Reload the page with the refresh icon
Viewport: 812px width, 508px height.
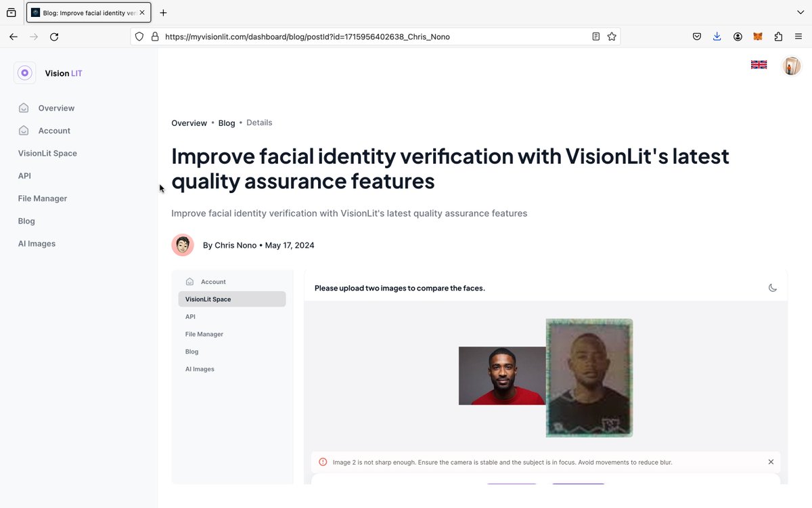pos(54,37)
